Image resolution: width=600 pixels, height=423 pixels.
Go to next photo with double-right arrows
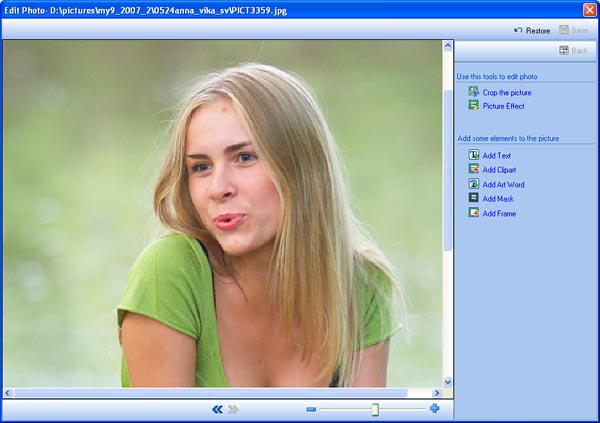[233, 410]
